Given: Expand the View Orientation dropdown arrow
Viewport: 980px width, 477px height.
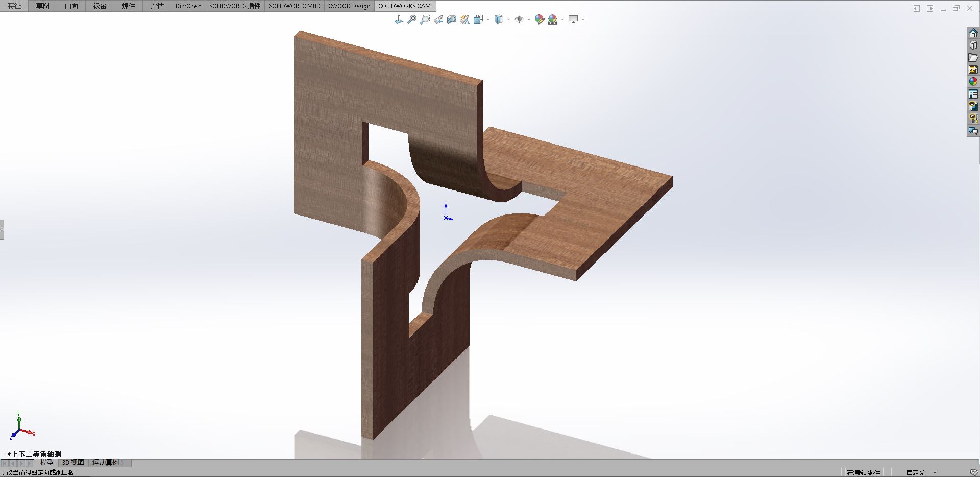Looking at the screenshot, I should tap(488, 20).
